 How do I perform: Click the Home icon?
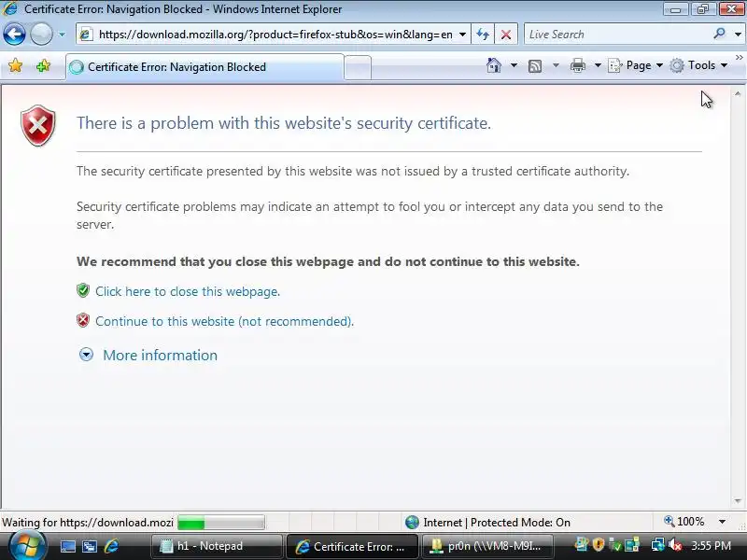click(x=494, y=65)
